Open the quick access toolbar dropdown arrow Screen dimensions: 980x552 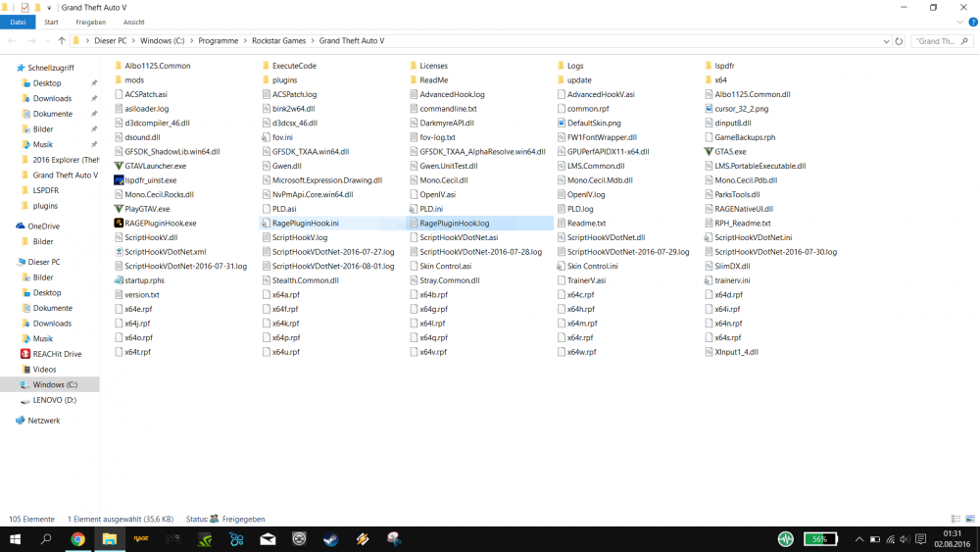[x=49, y=8]
